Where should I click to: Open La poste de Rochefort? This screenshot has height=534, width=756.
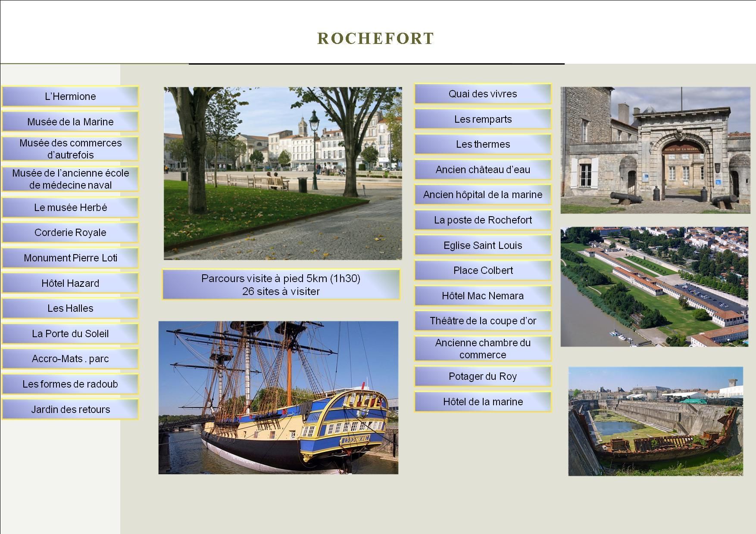(483, 220)
